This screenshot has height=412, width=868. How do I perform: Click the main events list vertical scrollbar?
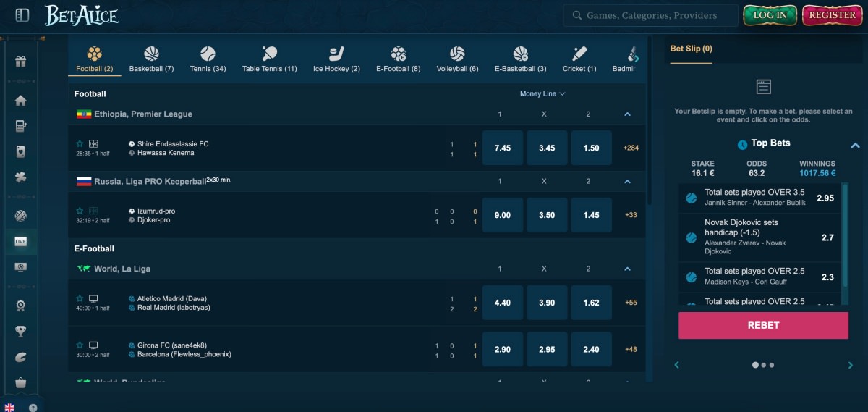tap(649, 119)
